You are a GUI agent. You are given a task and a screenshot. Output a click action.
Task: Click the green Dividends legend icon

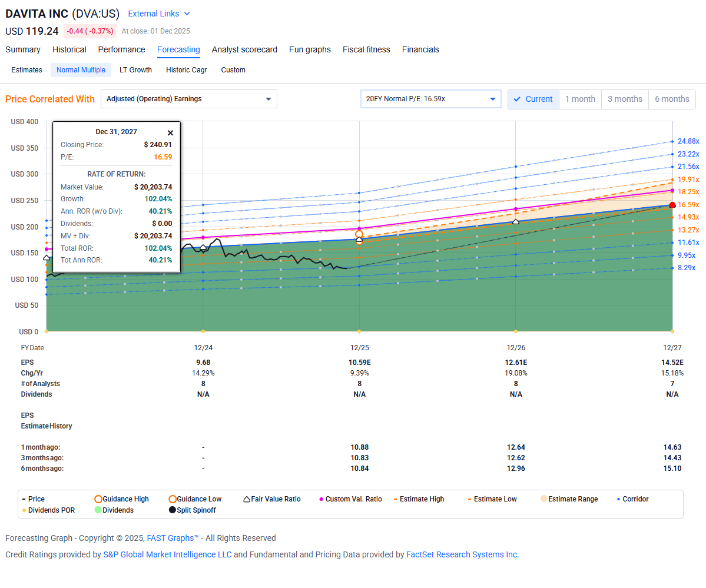98,510
